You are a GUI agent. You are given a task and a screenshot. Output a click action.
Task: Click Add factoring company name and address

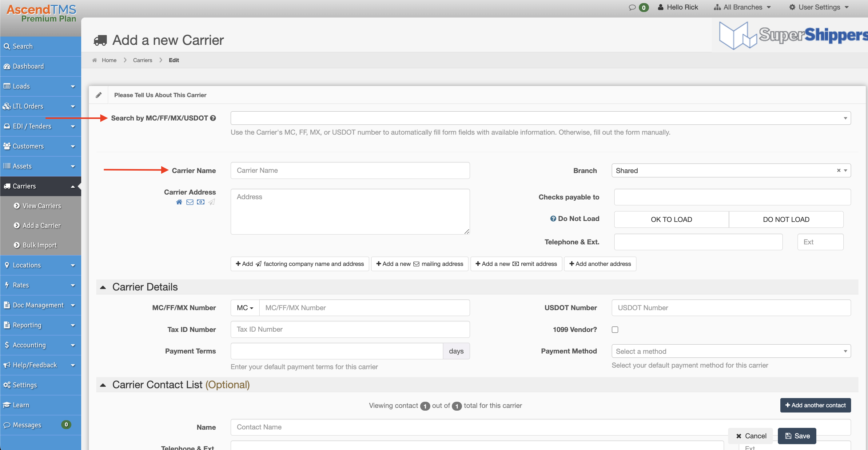(x=300, y=264)
